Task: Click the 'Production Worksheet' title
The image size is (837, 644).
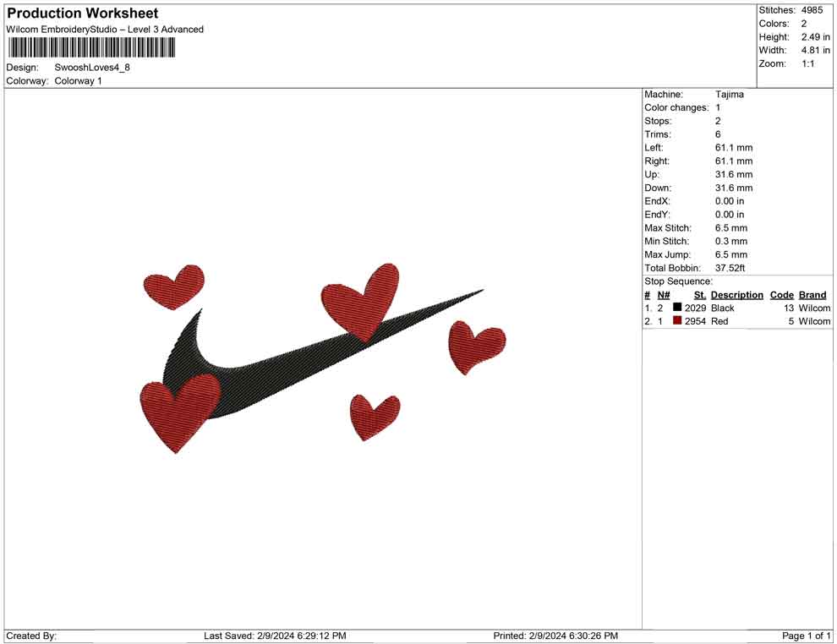Action: click(83, 14)
